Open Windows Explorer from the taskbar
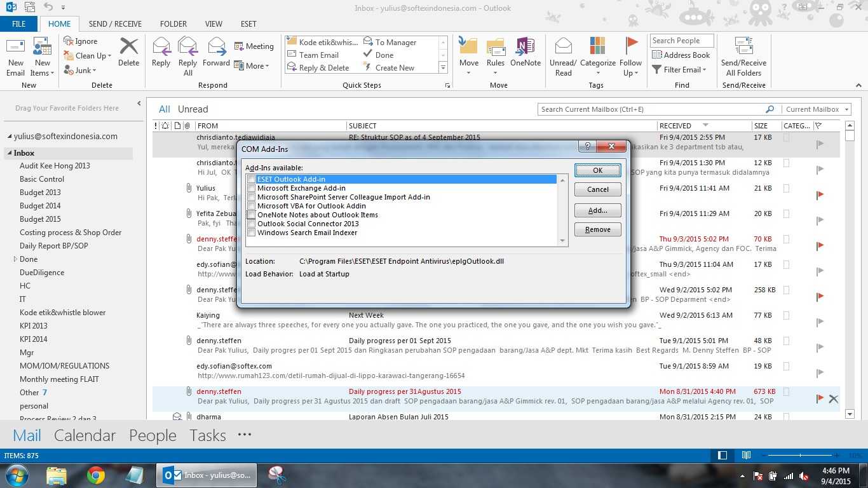Viewport: 868px width, 488px height. coord(57,475)
